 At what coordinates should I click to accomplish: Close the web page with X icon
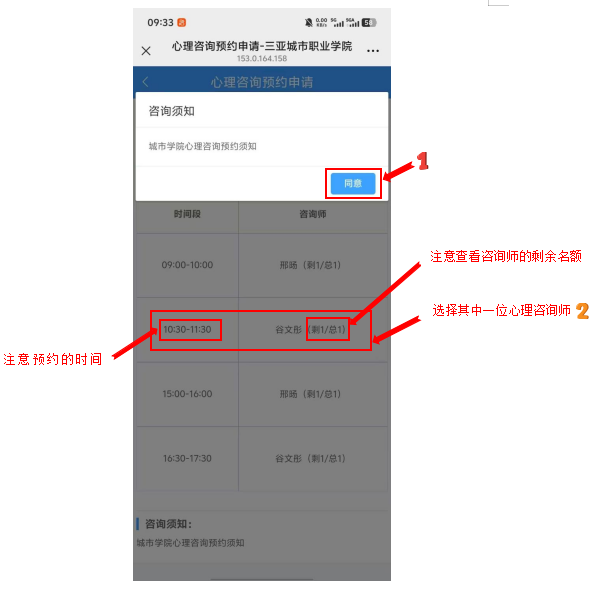(x=146, y=51)
